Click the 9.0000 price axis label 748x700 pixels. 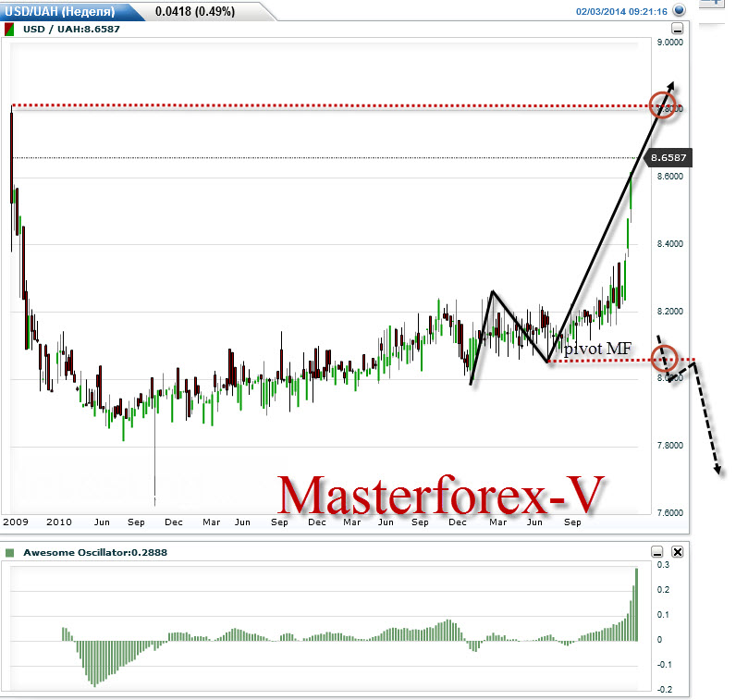click(669, 42)
